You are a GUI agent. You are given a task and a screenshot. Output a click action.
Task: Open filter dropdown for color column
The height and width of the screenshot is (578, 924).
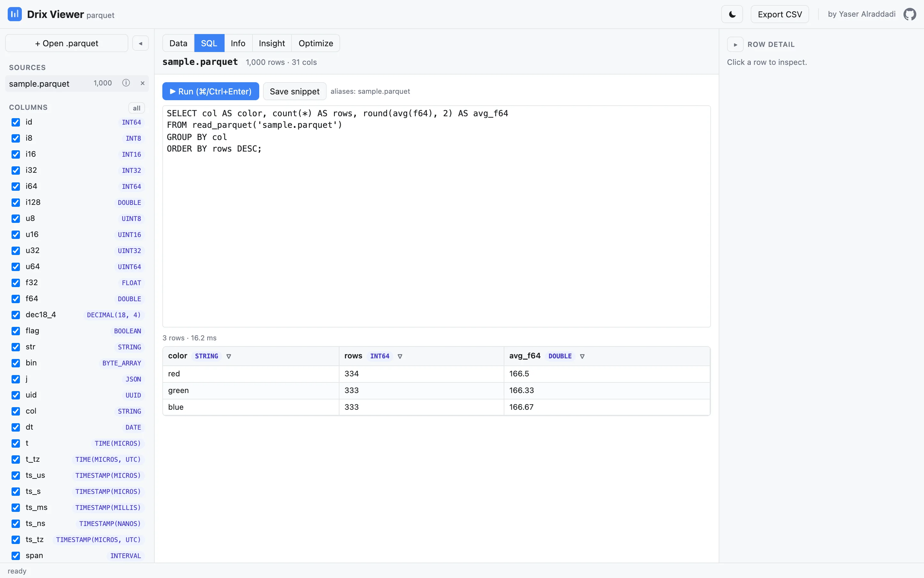(229, 356)
